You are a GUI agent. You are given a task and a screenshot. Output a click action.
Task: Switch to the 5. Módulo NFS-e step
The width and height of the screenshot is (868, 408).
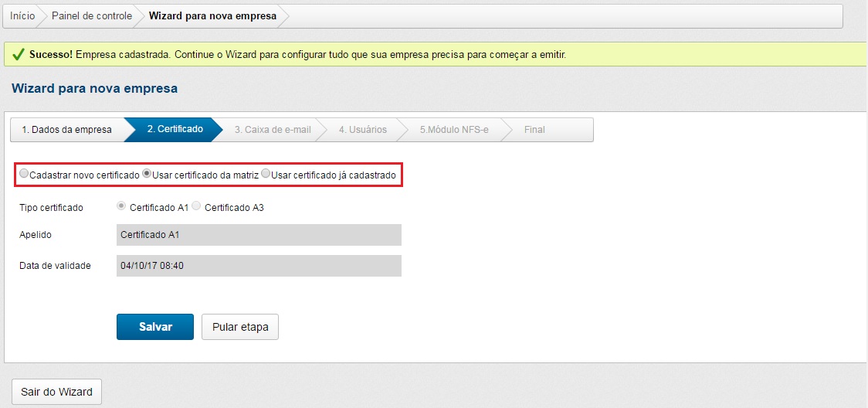coord(454,130)
